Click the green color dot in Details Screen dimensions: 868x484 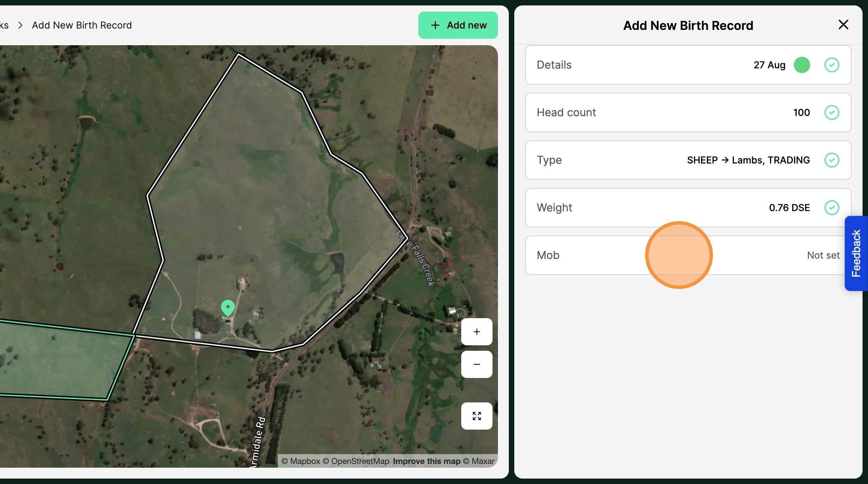(802, 65)
